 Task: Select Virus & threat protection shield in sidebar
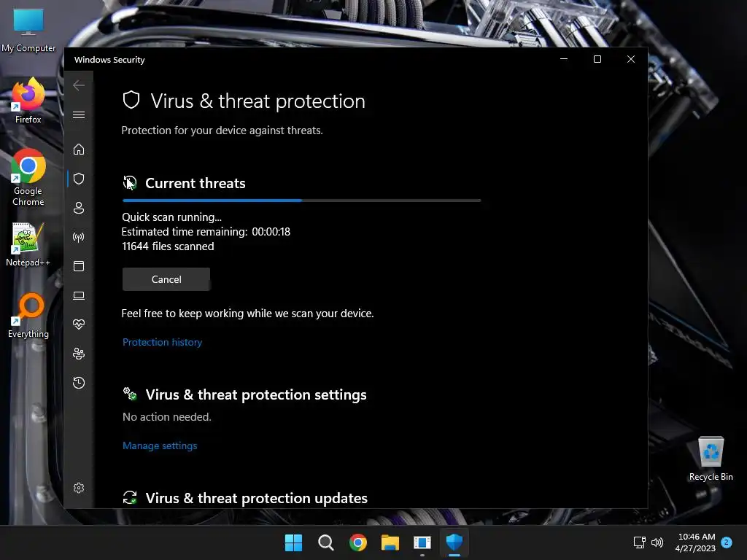tap(79, 179)
